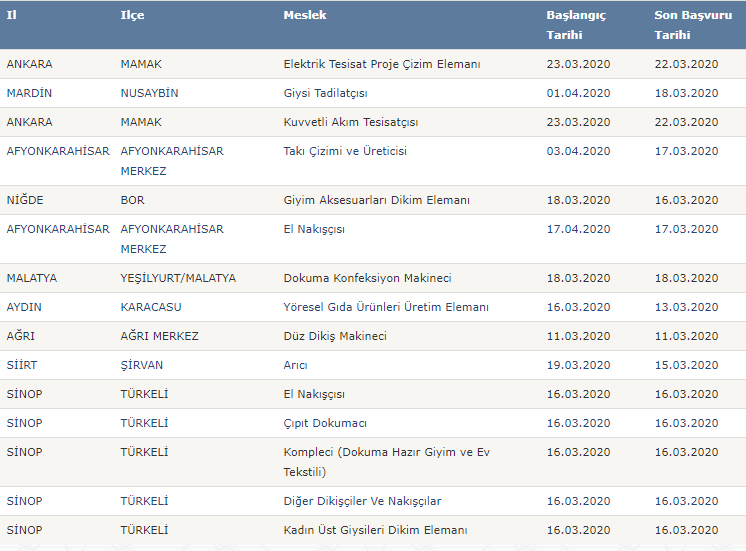
Task: Open Takı Çizimi ve Üreticisi listing
Action: (345, 151)
